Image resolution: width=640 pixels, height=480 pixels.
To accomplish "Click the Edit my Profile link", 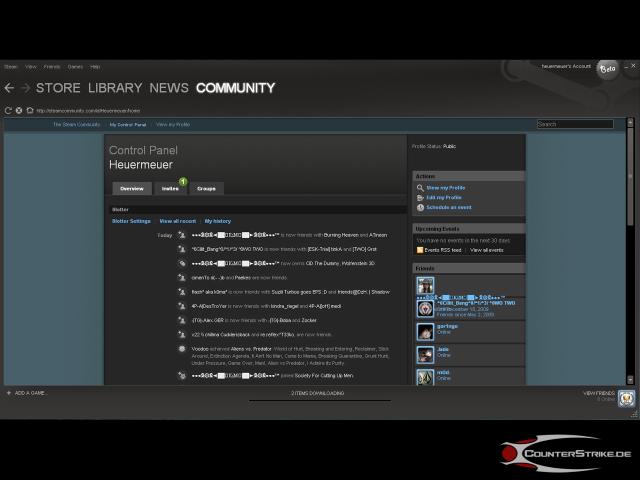I will point(444,198).
